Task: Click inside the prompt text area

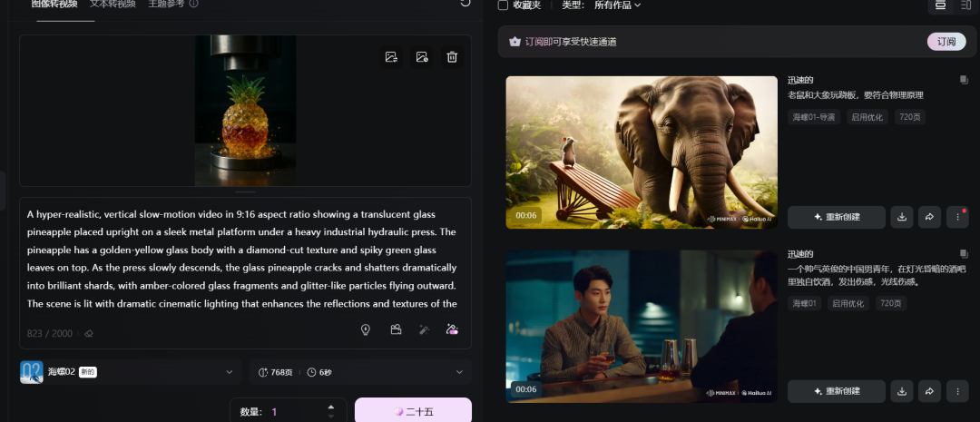Action: [245, 259]
